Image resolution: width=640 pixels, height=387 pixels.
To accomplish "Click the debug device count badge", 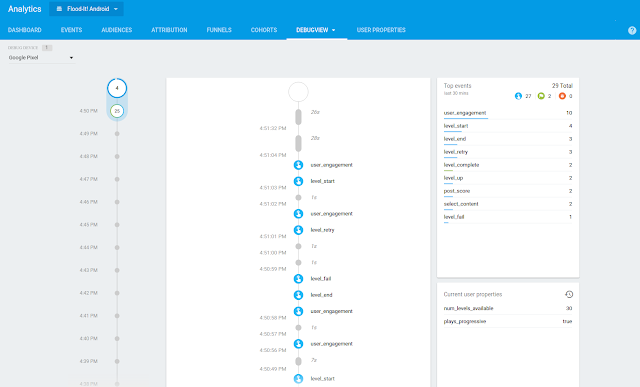I will (x=47, y=48).
